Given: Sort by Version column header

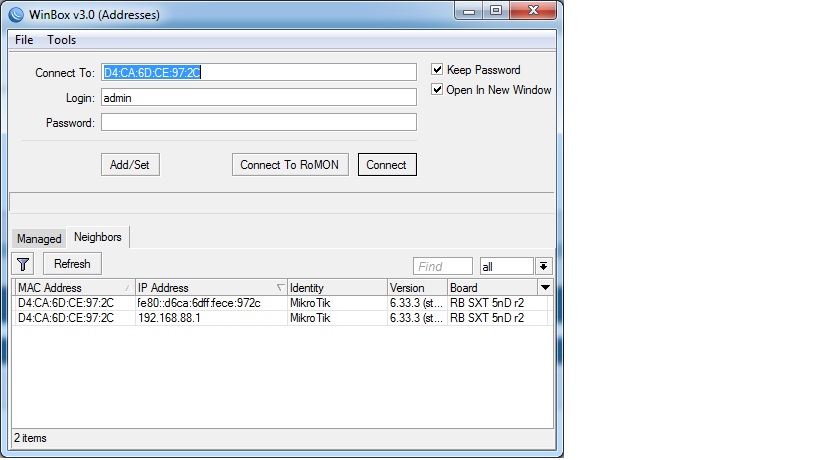Looking at the screenshot, I should coord(417,288).
